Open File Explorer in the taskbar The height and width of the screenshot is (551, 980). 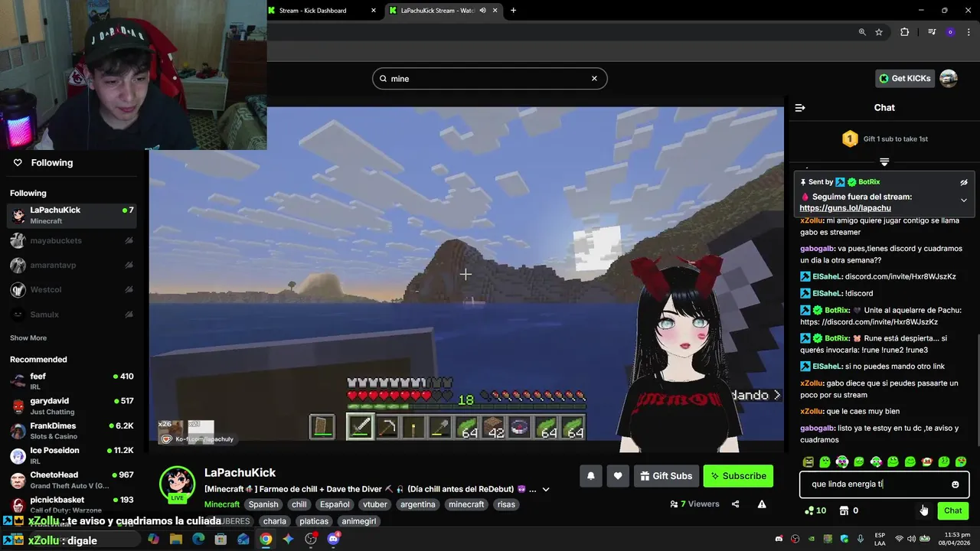[176, 539]
